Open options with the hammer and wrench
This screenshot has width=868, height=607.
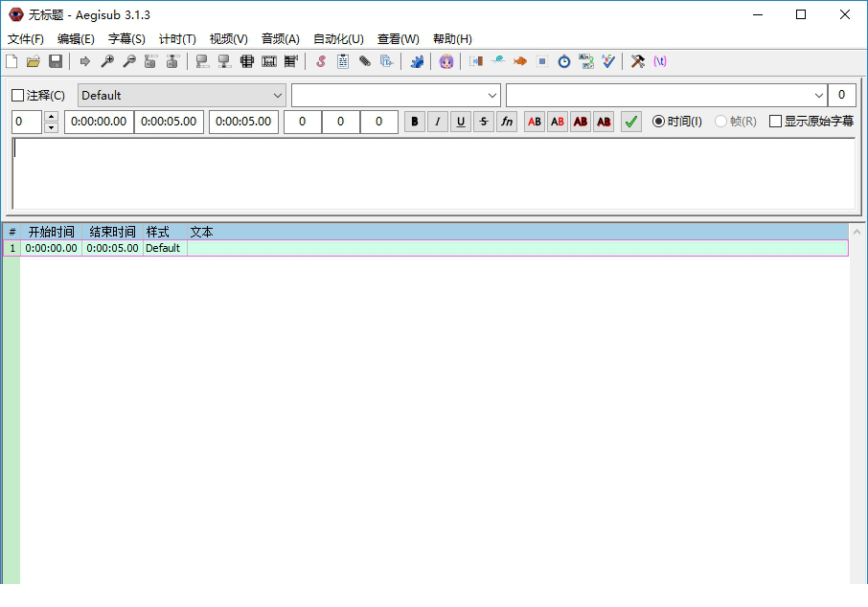coord(638,61)
